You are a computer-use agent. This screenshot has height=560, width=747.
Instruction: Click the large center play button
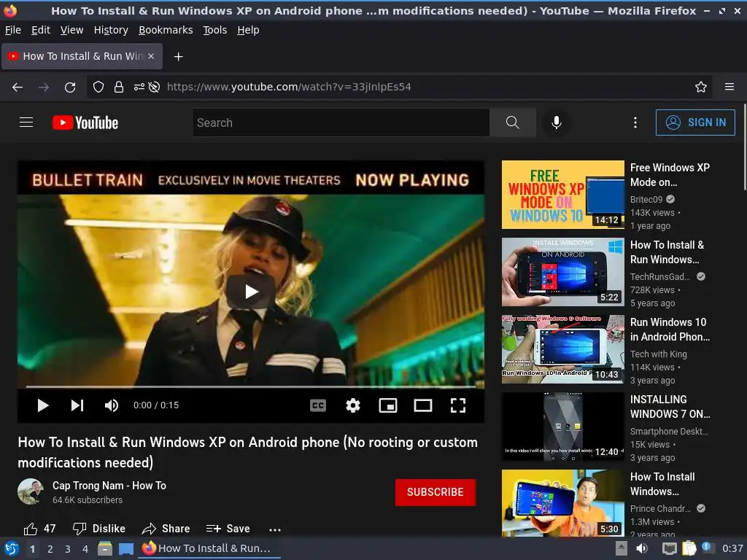coord(251,292)
